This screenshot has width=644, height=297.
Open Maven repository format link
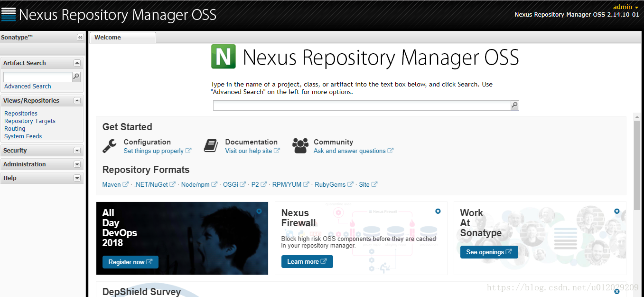point(112,184)
